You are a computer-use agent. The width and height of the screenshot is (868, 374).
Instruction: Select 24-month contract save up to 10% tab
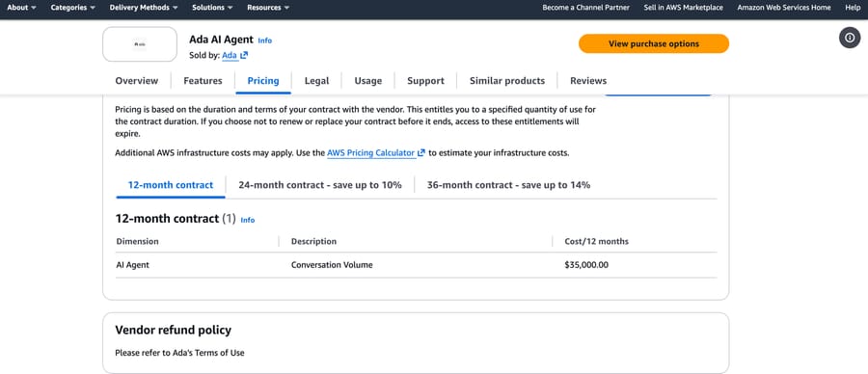point(320,185)
